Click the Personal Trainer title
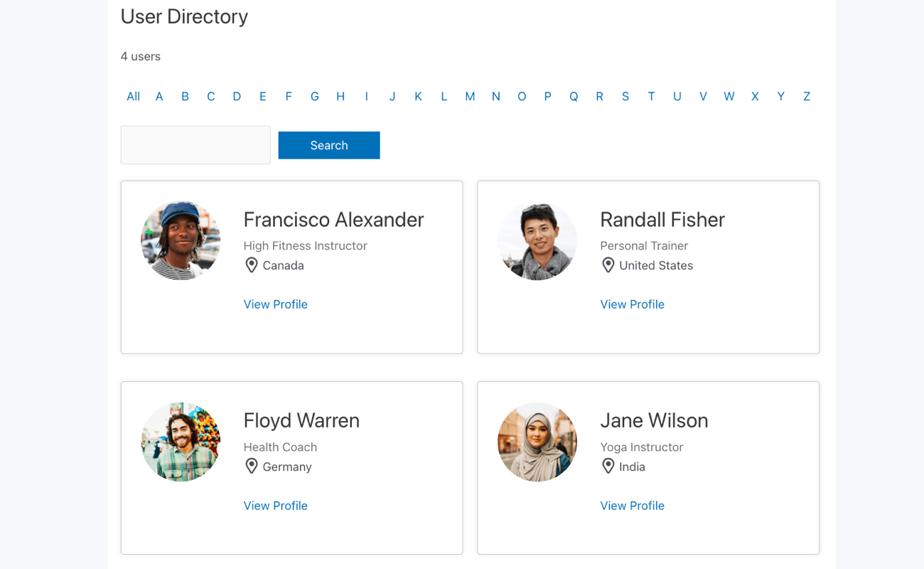Viewport: 924px width, 569px height. [x=644, y=246]
